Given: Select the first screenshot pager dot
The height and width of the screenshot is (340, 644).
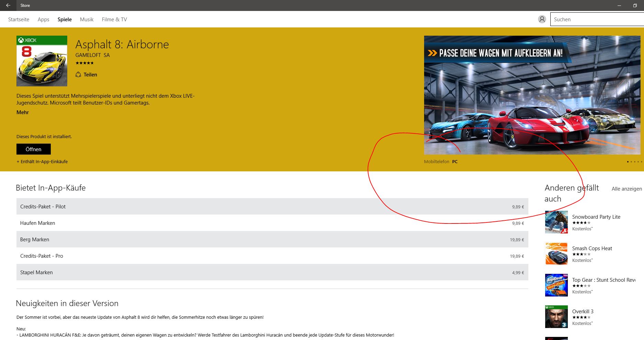Looking at the screenshot, I should [x=628, y=162].
